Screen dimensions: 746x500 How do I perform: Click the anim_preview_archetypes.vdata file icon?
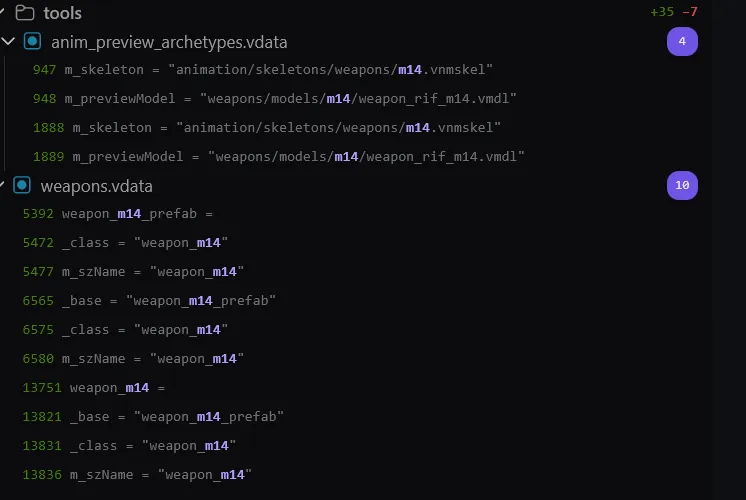click(32, 41)
